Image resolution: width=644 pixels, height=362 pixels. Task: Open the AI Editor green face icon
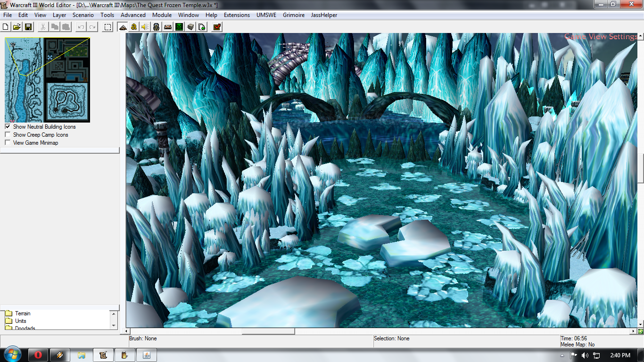(x=179, y=27)
